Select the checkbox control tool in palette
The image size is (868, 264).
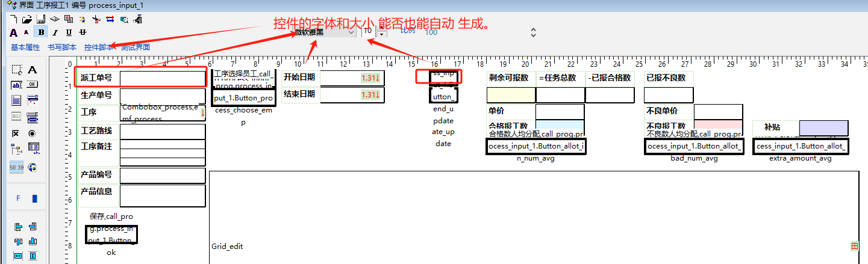(x=17, y=133)
